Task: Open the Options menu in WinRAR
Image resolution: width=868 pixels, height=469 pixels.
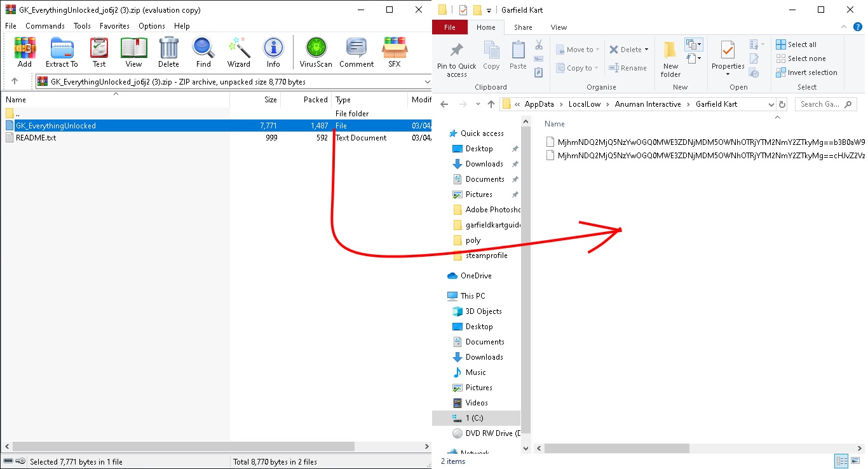Action: click(152, 26)
